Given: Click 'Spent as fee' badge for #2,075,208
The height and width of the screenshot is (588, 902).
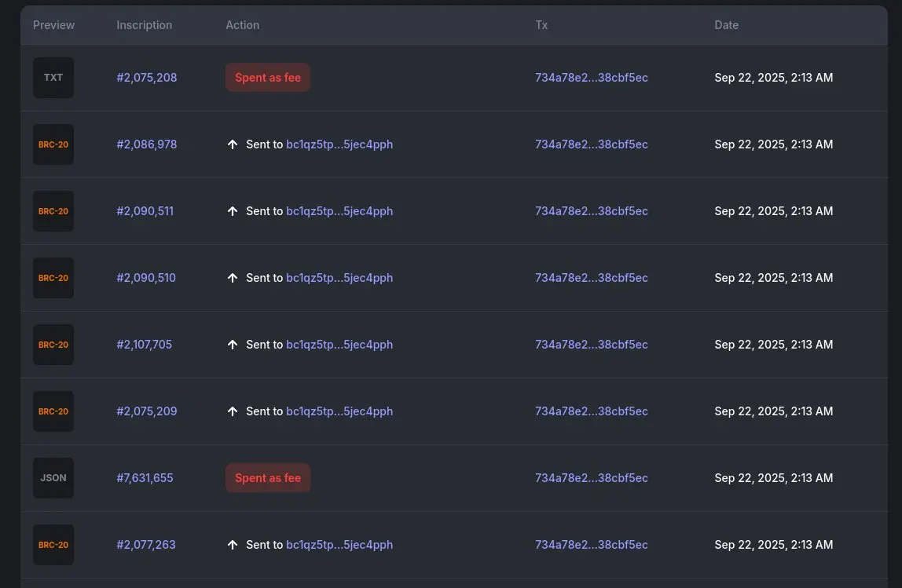Looking at the screenshot, I should (268, 78).
